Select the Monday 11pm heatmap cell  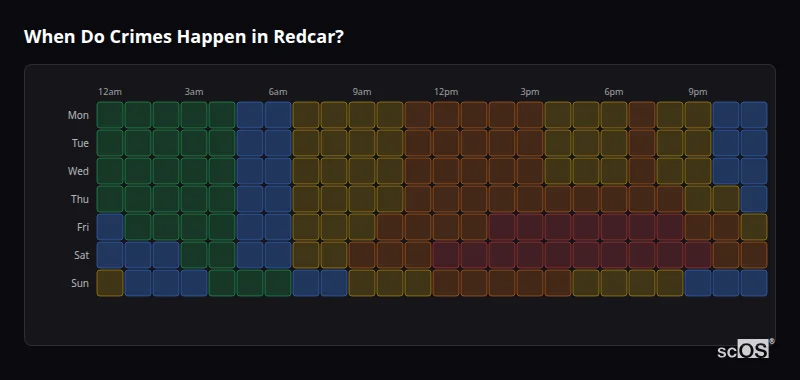click(754, 115)
